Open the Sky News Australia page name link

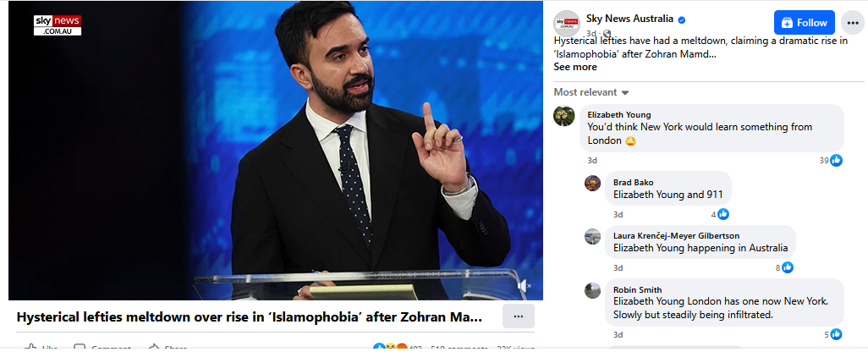[x=629, y=19]
